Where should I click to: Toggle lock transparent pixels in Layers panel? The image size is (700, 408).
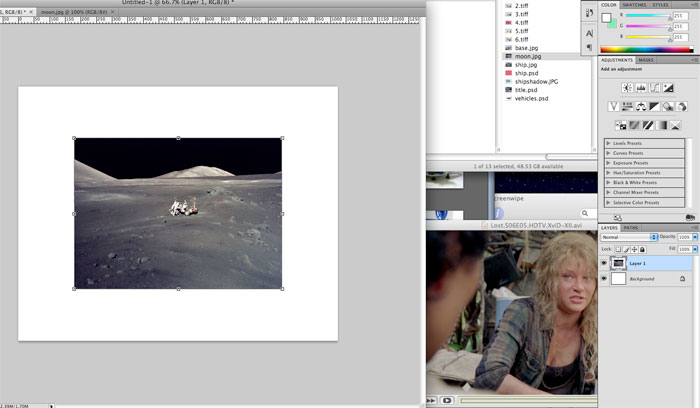tap(619, 248)
